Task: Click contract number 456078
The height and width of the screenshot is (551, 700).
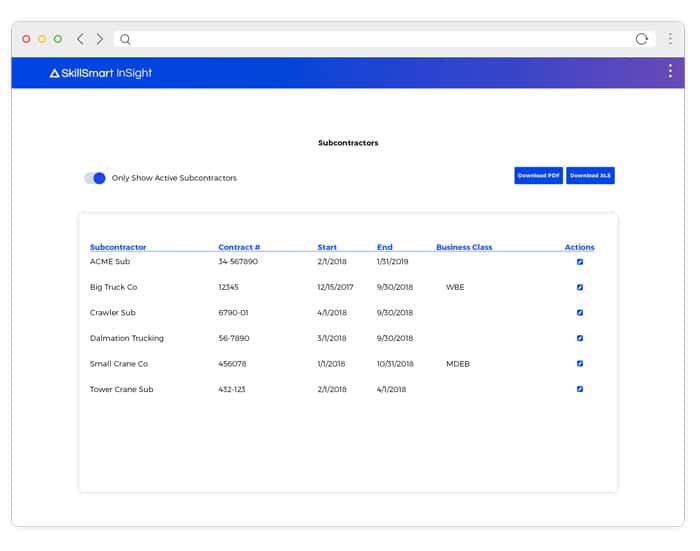Action: pos(232,363)
